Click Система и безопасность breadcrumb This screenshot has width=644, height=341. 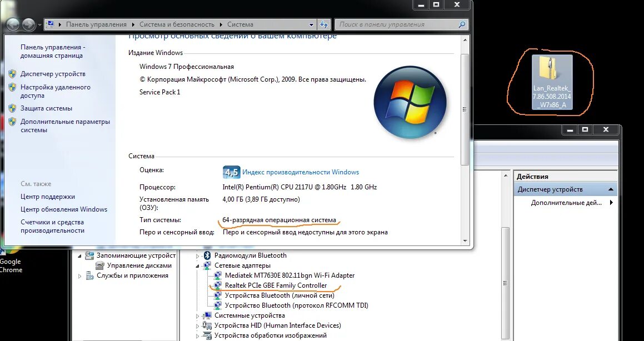pyautogui.click(x=177, y=24)
